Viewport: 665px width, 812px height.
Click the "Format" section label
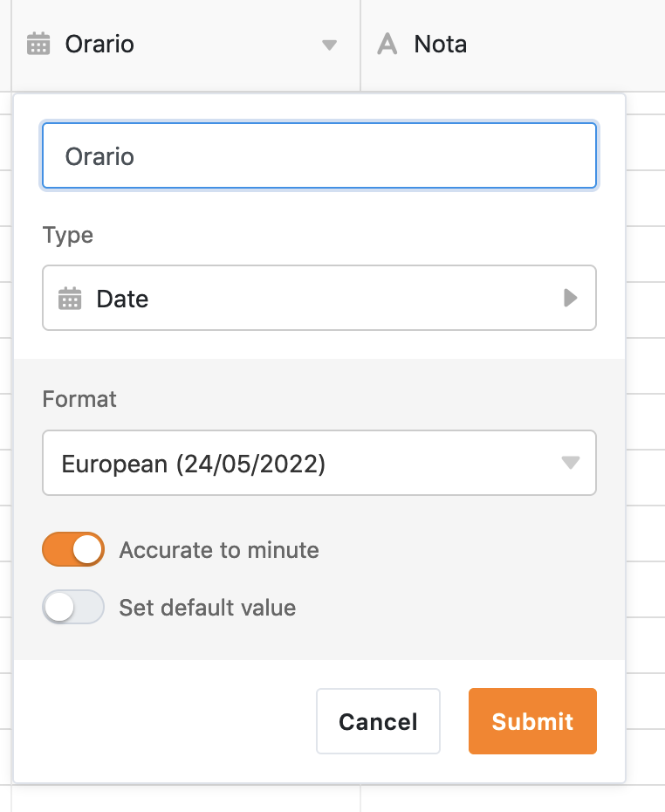(x=79, y=399)
